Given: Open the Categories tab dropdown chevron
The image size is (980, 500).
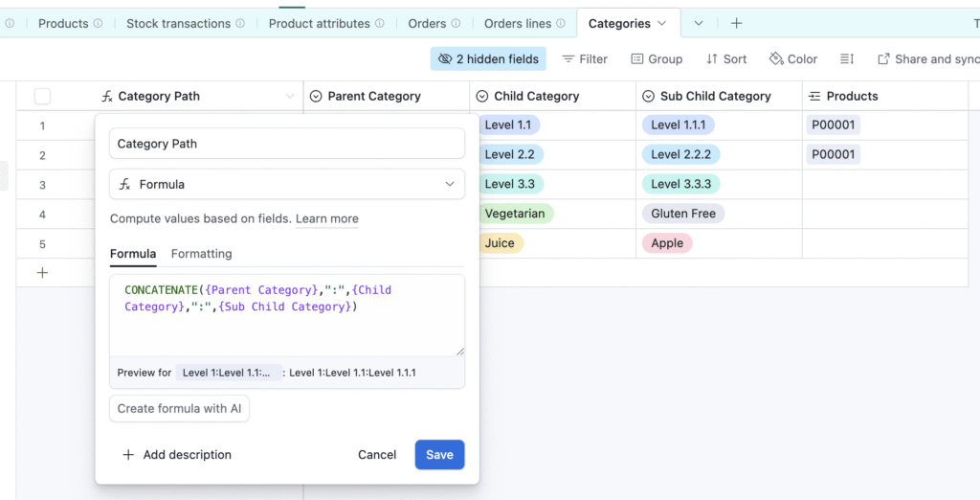Looking at the screenshot, I should (x=662, y=23).
